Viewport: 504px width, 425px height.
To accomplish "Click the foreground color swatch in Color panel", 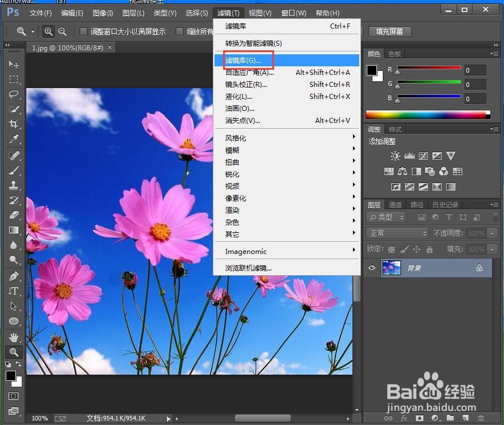I will point(372,70).
